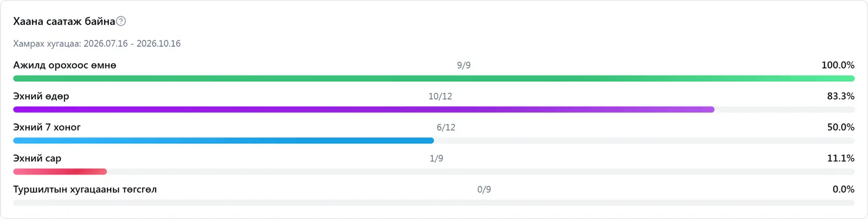Screen dimensions: 868x219
Task: Click the 50.0% percentage
Action: click(x=841, y=127)
